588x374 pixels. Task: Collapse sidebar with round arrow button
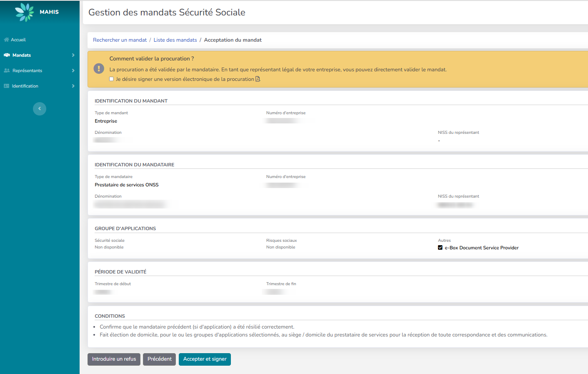click(40, 109)
